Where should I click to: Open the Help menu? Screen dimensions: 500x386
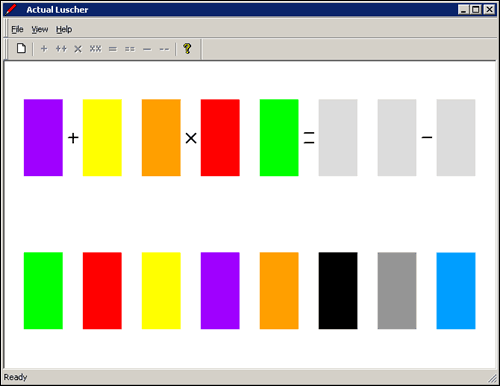point(64,29)
